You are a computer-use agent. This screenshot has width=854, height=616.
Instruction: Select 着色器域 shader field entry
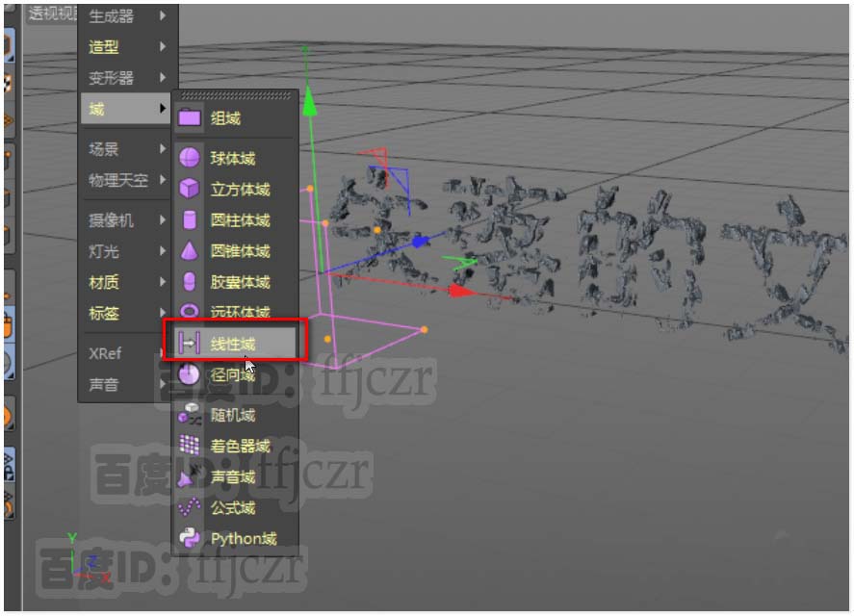click(x=235, y=446)
